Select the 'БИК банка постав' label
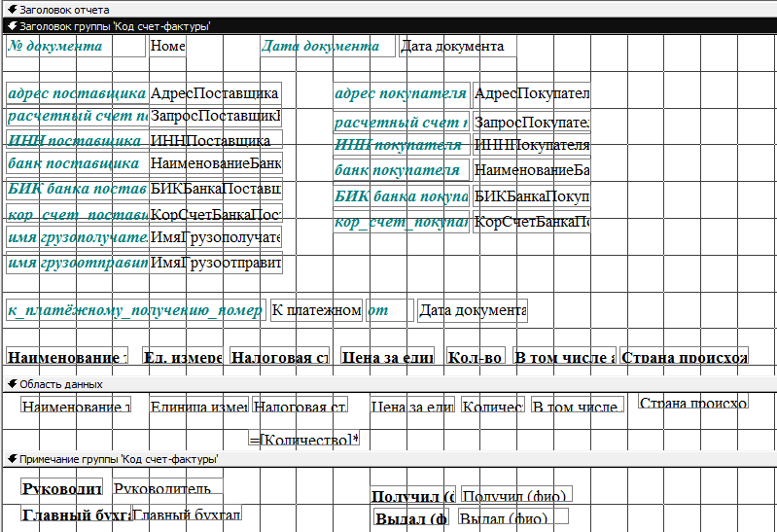 pyautogui.click(x=77, y=189)
